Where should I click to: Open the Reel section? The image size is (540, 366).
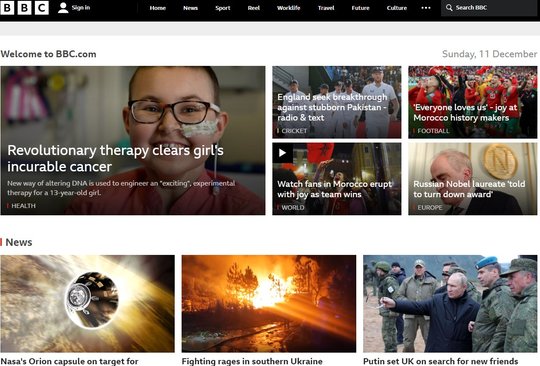tap(254, 8)
